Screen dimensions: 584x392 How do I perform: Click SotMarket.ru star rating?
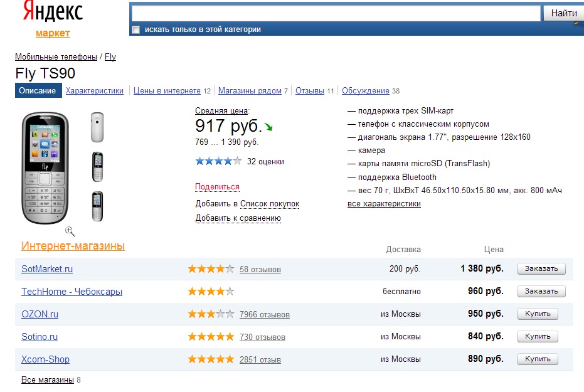pyautogui.click(x=211, y=269)
